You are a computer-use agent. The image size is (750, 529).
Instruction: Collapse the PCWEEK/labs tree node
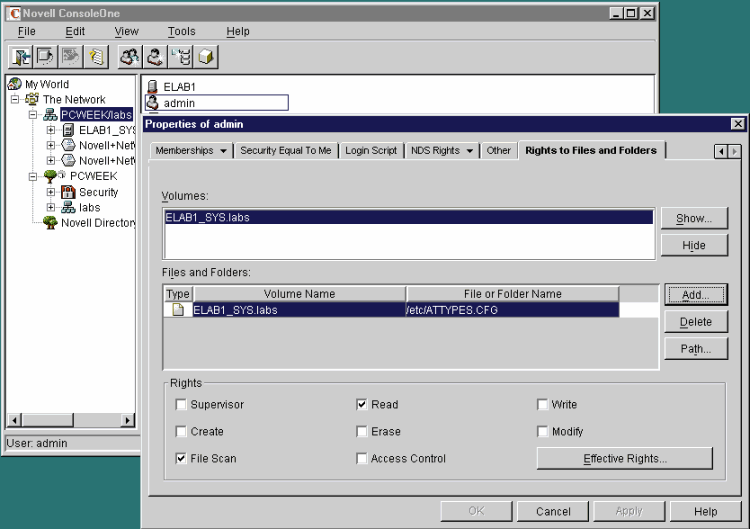(x=33, y=115)
